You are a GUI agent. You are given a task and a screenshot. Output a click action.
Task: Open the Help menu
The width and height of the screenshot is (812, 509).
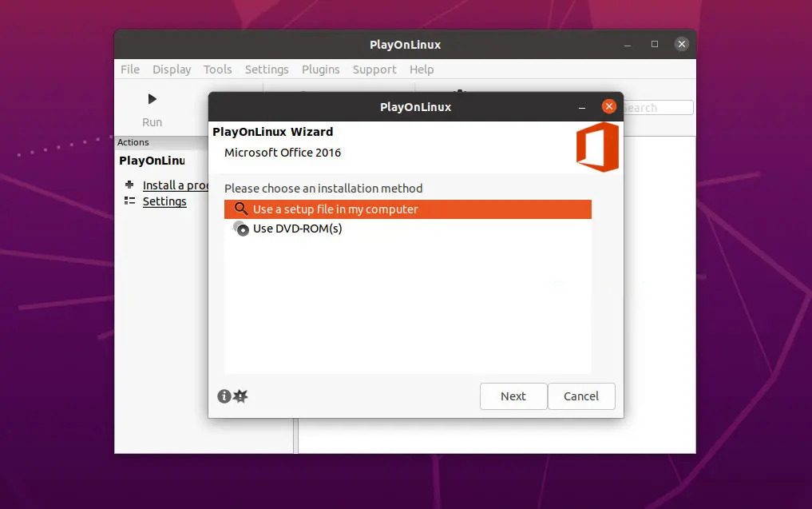click(422, 70)
